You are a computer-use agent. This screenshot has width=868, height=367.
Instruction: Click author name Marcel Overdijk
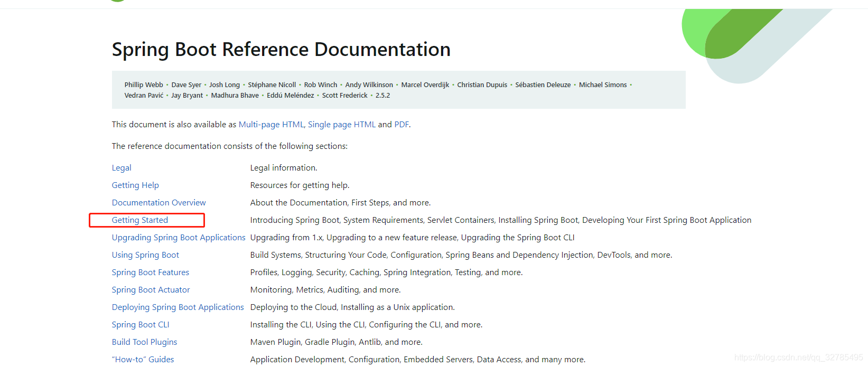[x=425, y=85]
